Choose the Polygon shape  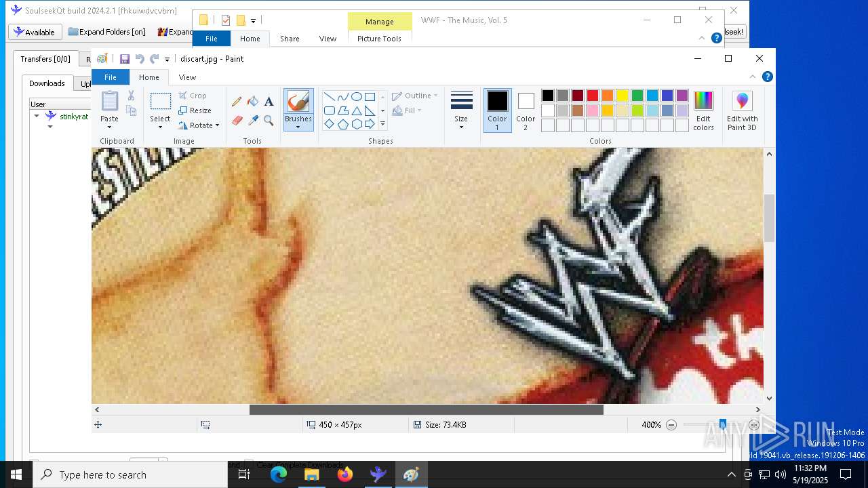click(x=343, y=110)
